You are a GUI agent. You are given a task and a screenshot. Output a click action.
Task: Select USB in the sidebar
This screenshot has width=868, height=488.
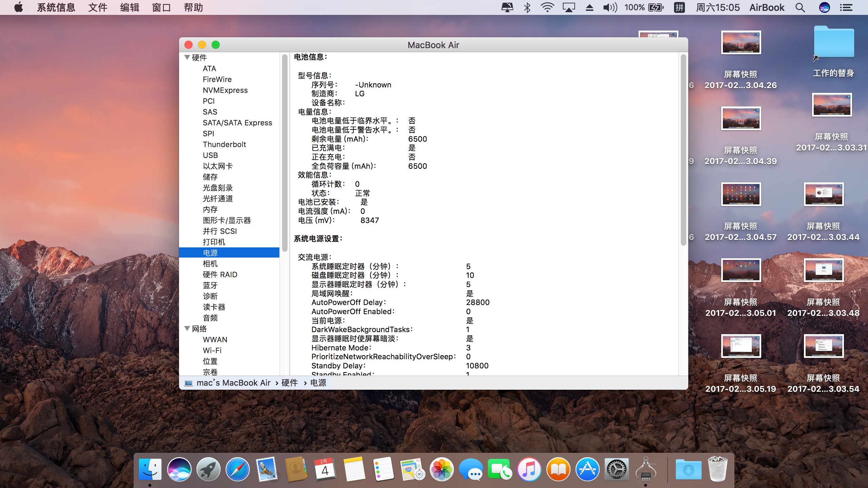click(x=210, y=155)
